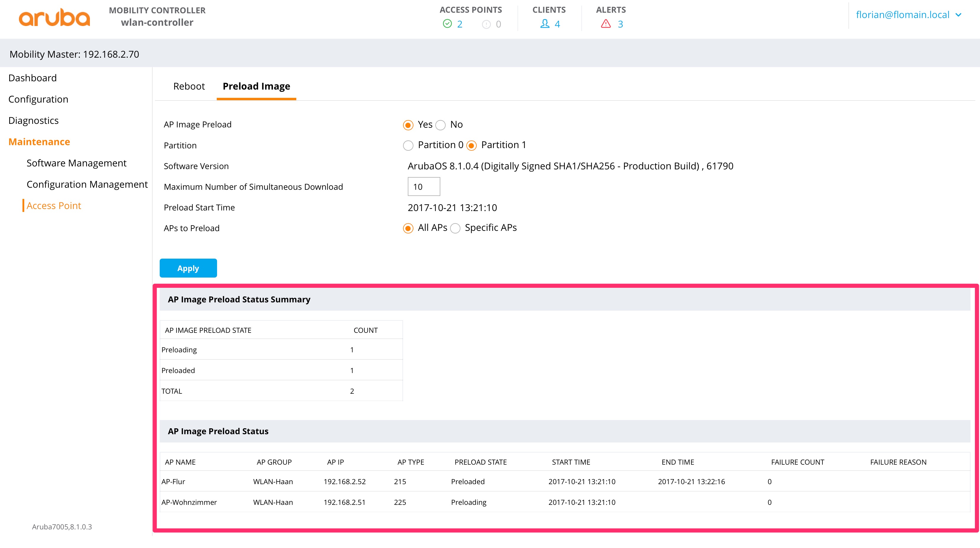Go to Software Management
Image resolution: width=980 pixels, height=548 pixels.
pyautogui.click(x=77, y=163)
